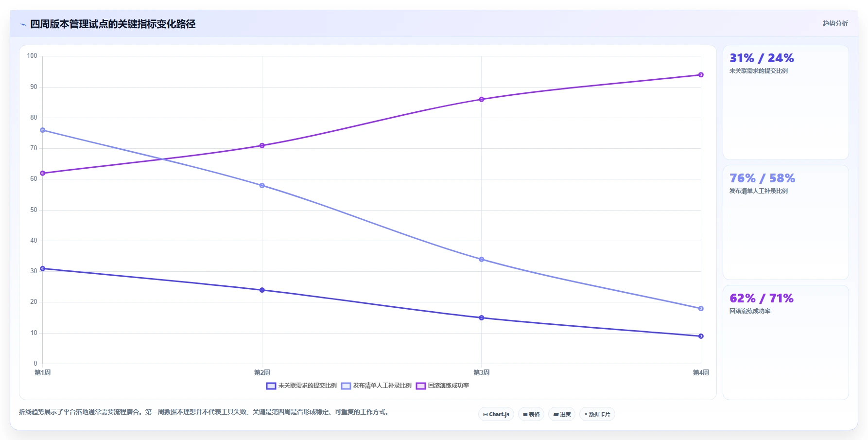Click 回滚演练成功率 label in stat card
Viewport: 868px width, 440px height.
749,311
